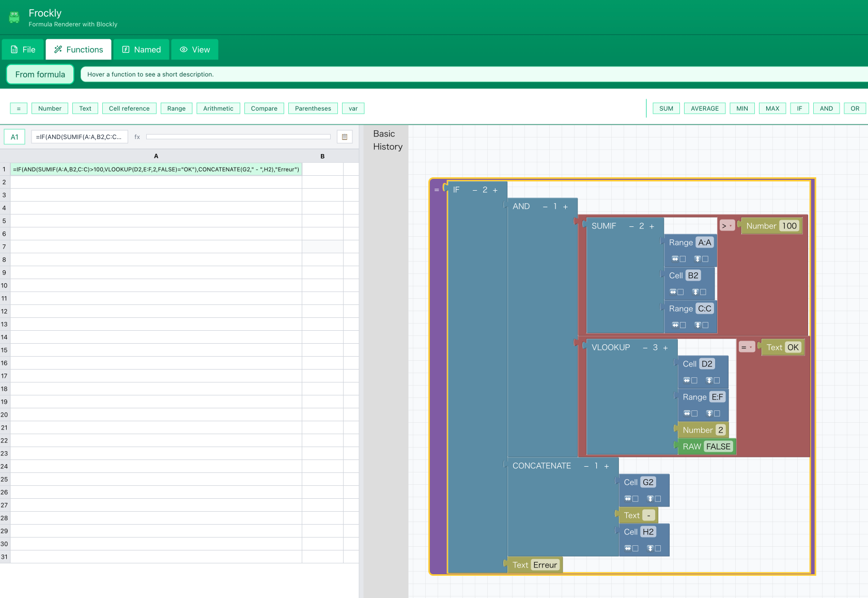Click the "=" category button in the block toolbar
868x598 pixels.
point(18,108)
